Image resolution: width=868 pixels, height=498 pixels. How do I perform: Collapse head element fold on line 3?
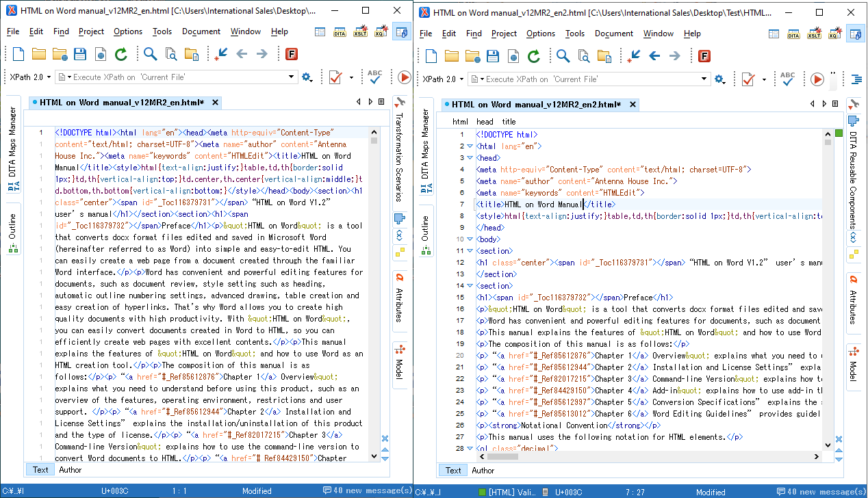click(x=470, y=158)
